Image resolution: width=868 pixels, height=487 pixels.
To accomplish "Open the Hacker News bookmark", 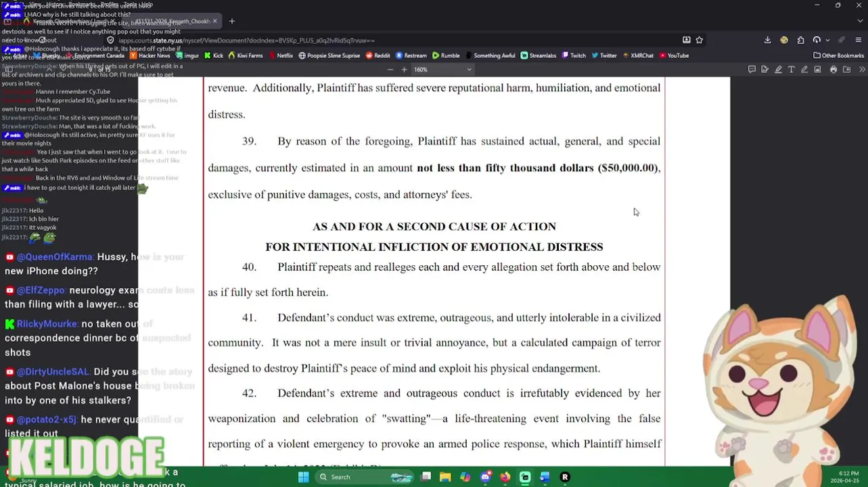I will (150, 55).
